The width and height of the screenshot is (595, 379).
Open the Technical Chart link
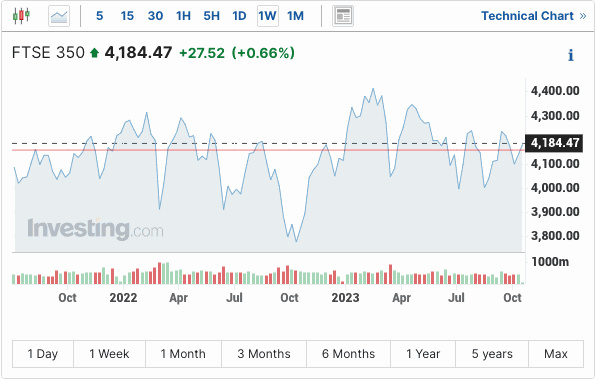[534, 16]
